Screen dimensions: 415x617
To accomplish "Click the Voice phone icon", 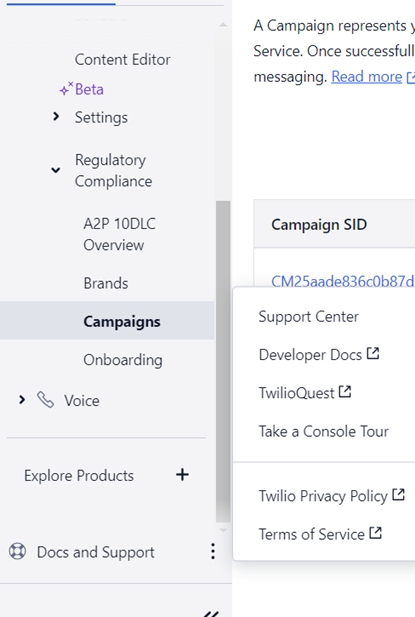I will click(45, 400).
